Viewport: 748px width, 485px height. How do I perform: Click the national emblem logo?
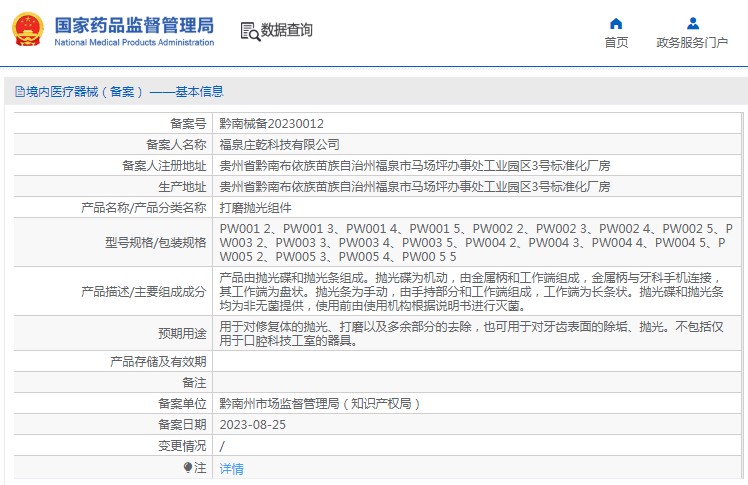coord(28,30)
